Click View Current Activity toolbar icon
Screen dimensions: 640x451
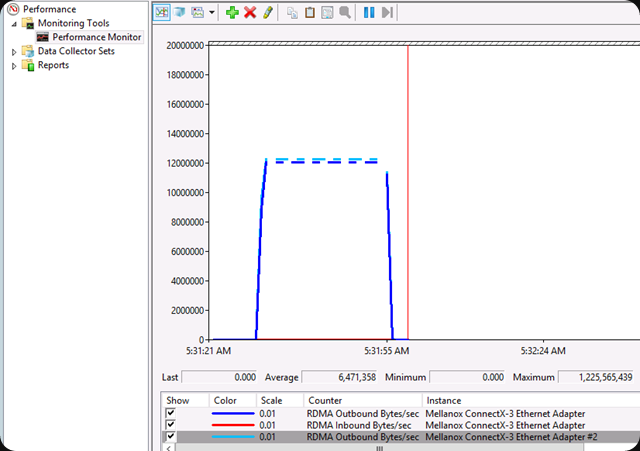162,12
